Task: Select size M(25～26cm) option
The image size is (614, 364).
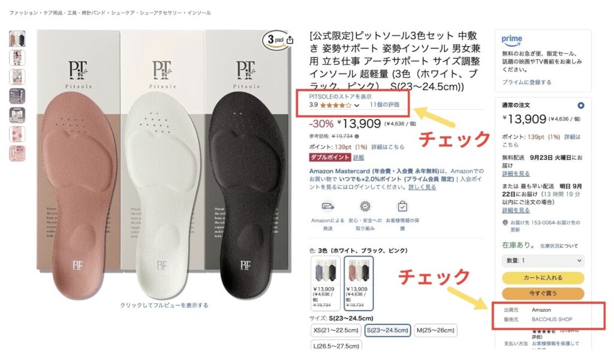Action: pyautogui.click(x=435, y=330)
